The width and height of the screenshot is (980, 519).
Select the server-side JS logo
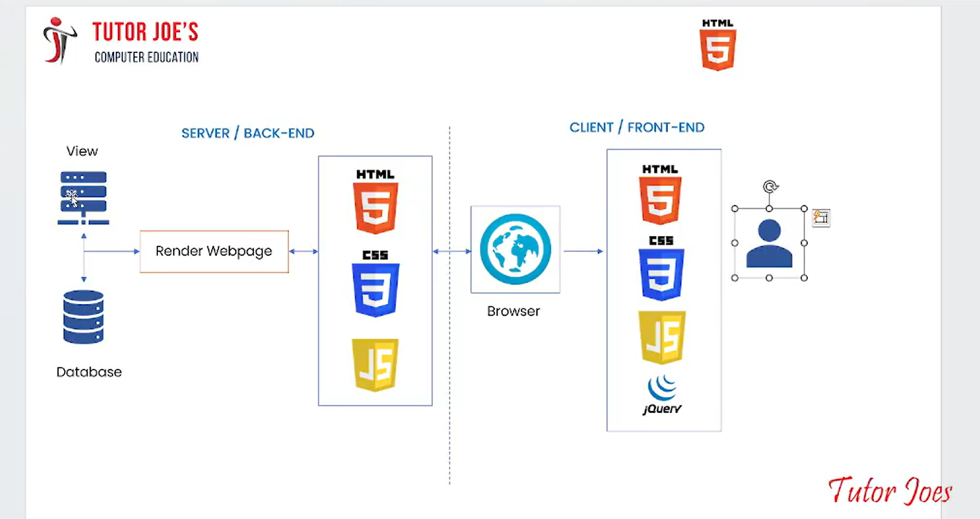(375, 364)
